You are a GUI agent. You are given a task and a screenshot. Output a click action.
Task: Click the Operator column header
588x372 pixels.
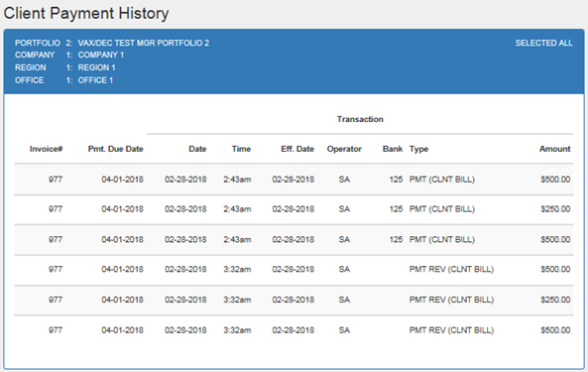[x=344, y=149]
